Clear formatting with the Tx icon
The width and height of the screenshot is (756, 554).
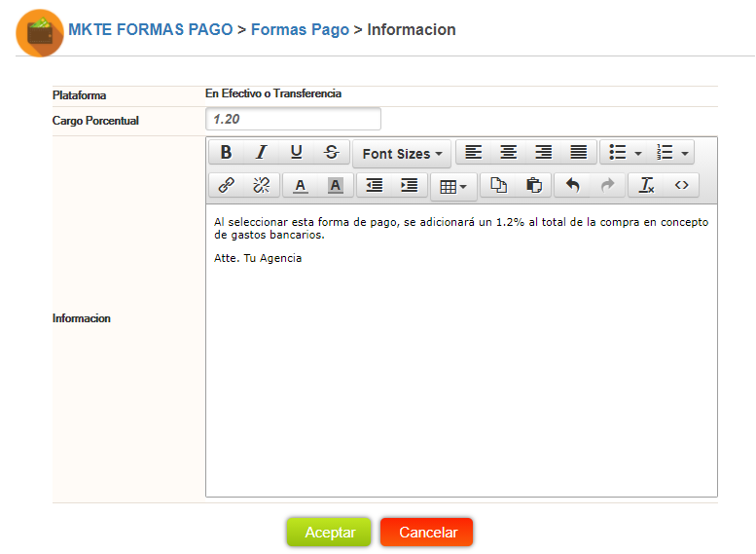coord(646,185)
